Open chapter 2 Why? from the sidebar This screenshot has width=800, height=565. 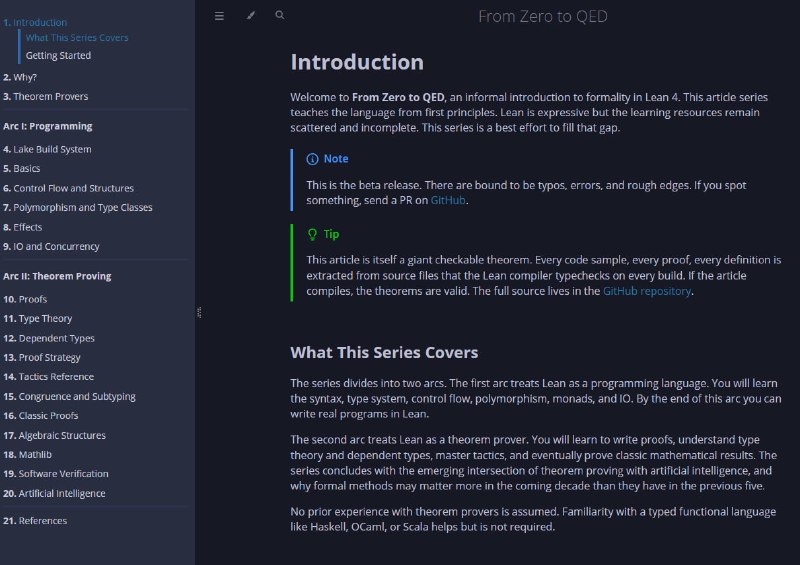click(20, 77)
